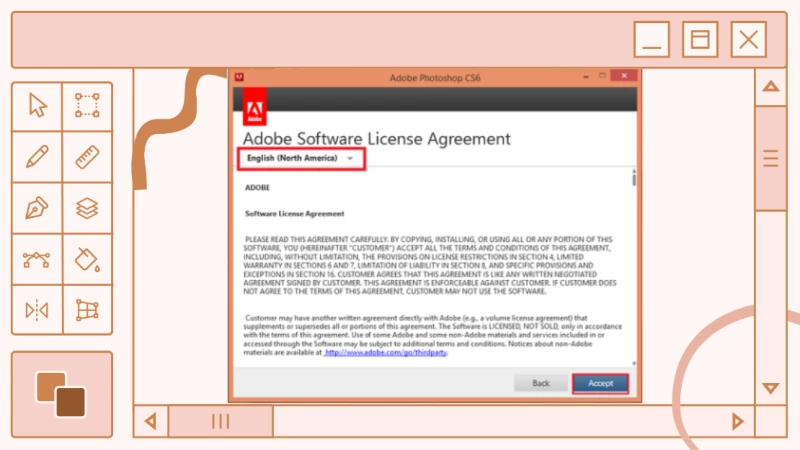The height and width of the screenshot is (450, 800).
Task: Click the mirror flip tool
Action: [37, 310]
